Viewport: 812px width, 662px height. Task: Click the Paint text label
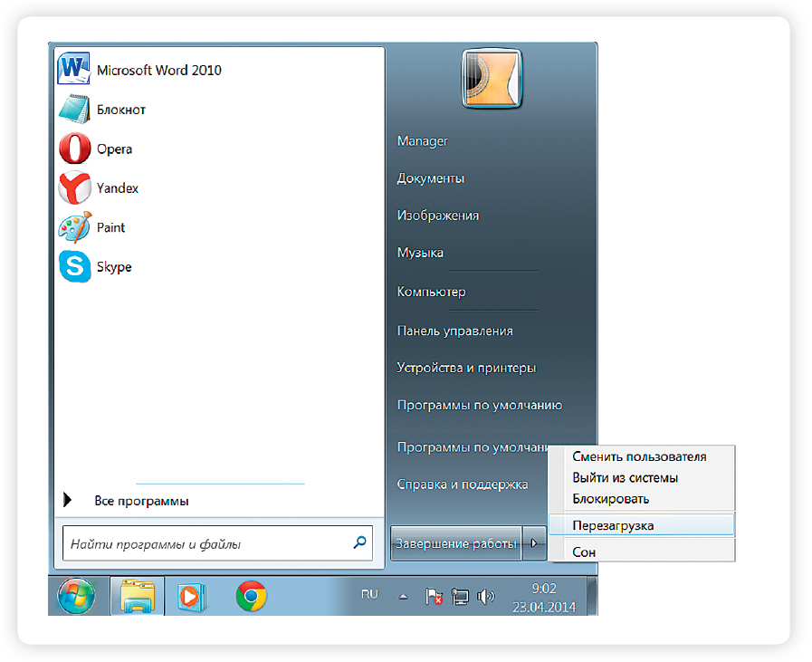click(x=110, y=227)
